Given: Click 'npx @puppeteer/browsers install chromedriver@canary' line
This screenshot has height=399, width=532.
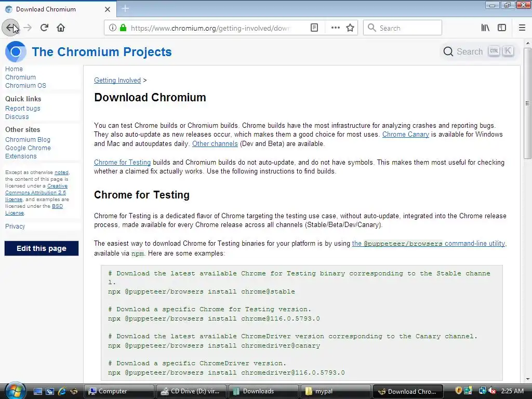Looking at the screenshot, I should click(x=214, y=345).
